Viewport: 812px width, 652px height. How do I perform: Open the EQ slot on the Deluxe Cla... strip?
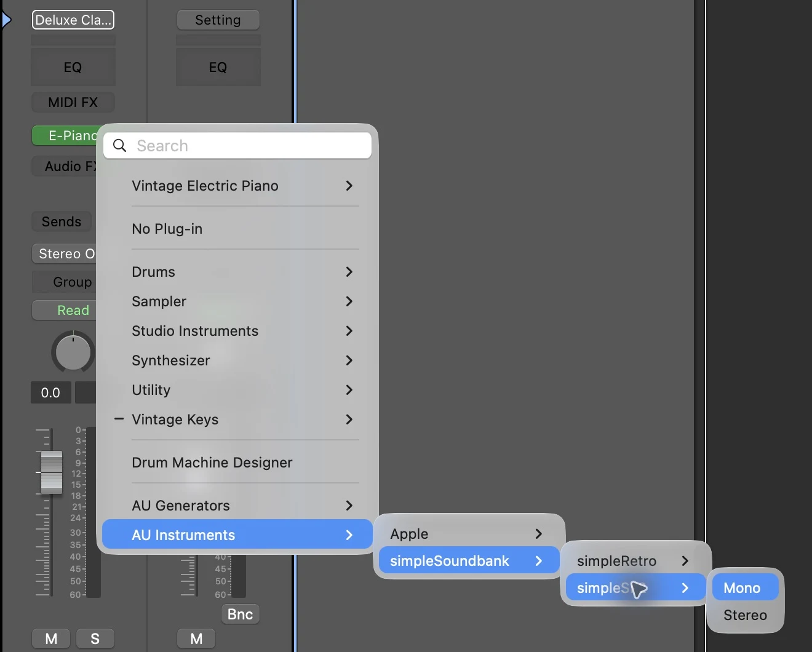[x=73, y=67]
